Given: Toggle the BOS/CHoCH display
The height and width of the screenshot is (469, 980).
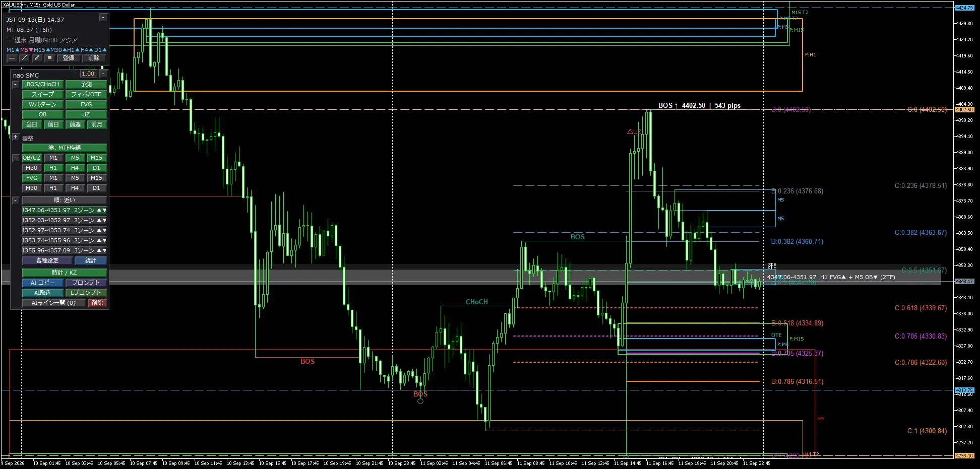Looking at the screenshot, I should coord(43,84).
